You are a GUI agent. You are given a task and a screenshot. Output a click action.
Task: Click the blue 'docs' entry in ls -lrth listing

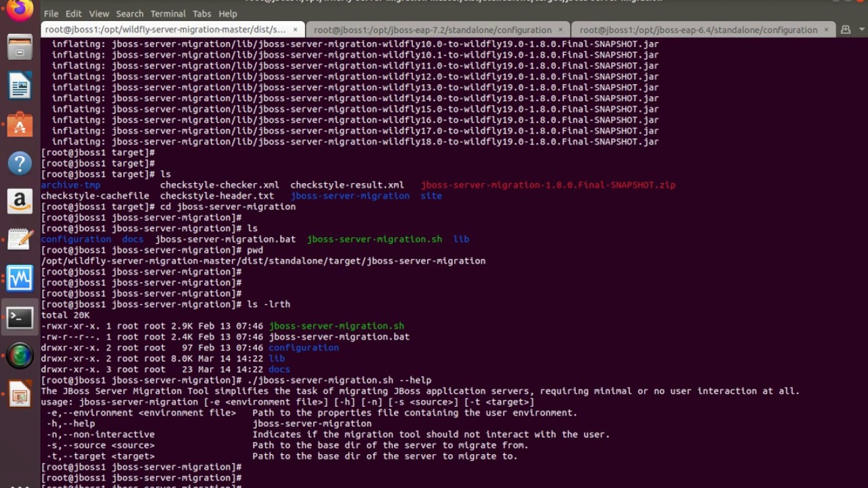tap(279, 369)
